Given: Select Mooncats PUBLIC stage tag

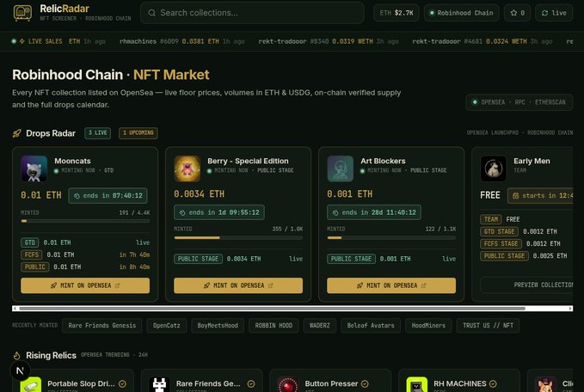Looking at the screenshot, I should (34, 266).
